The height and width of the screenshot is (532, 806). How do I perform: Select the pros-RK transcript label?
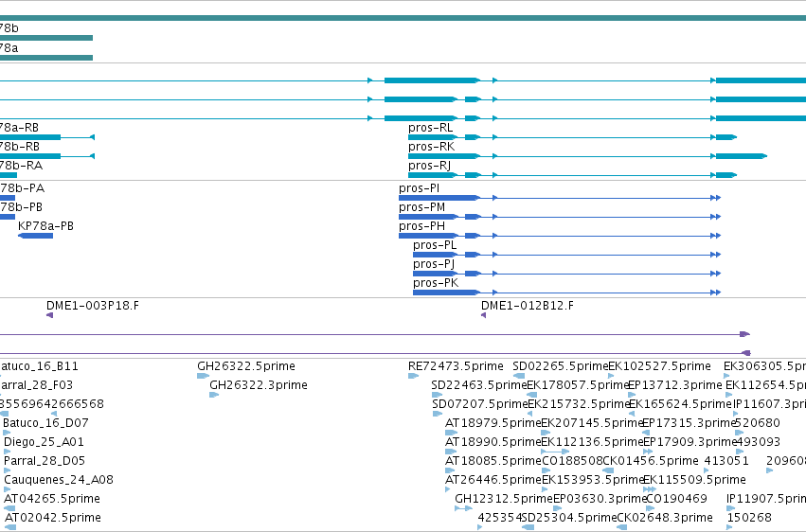coord(431,147)
